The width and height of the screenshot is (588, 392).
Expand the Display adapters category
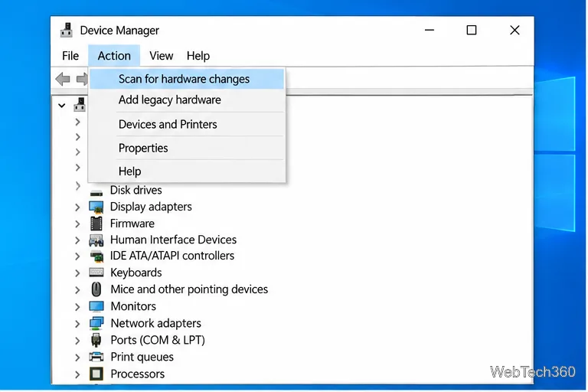(77, 207)
